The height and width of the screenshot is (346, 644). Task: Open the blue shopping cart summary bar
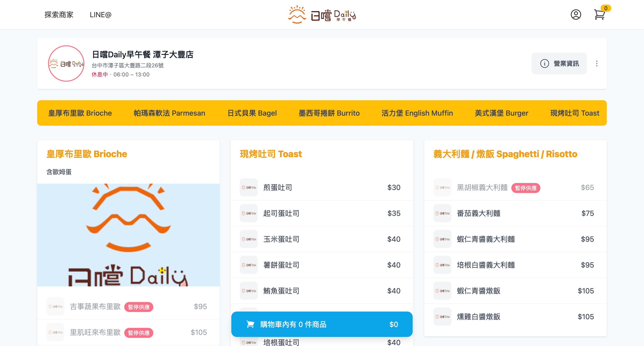[x=322, y=324]
